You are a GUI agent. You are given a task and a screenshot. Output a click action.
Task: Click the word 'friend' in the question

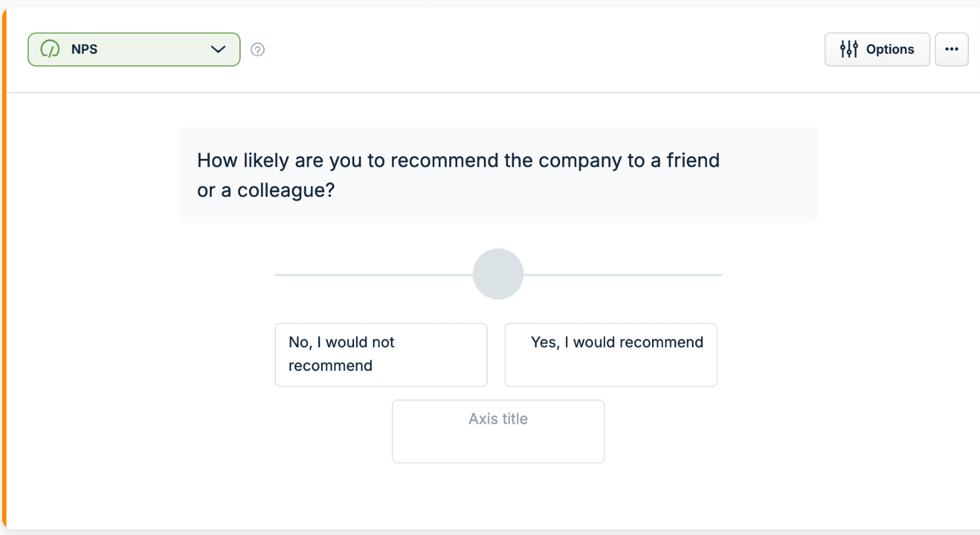(x=693, y=160)
